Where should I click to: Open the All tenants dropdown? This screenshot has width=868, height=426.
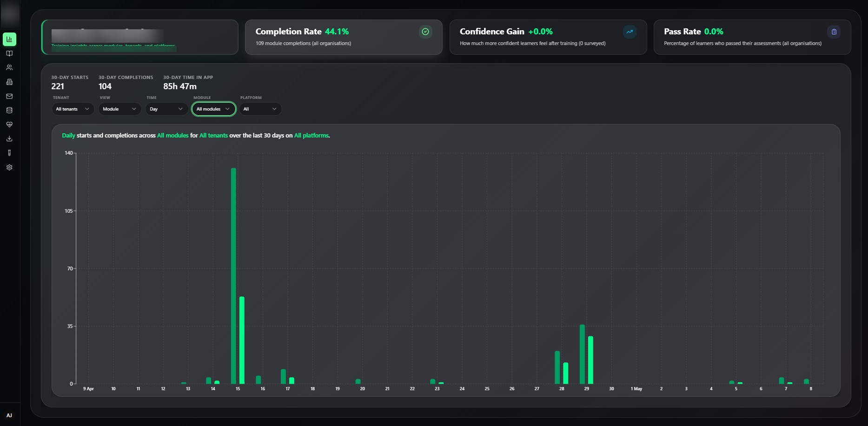73,109
